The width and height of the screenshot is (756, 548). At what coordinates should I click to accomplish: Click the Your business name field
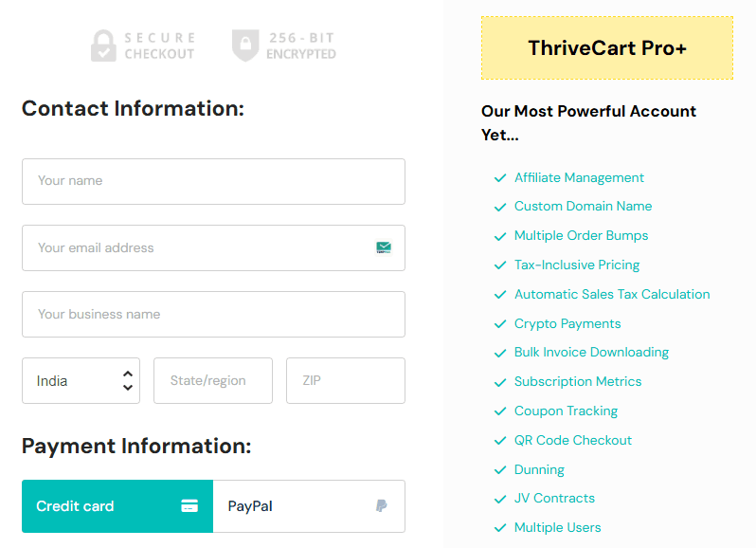tap(213, 315)
